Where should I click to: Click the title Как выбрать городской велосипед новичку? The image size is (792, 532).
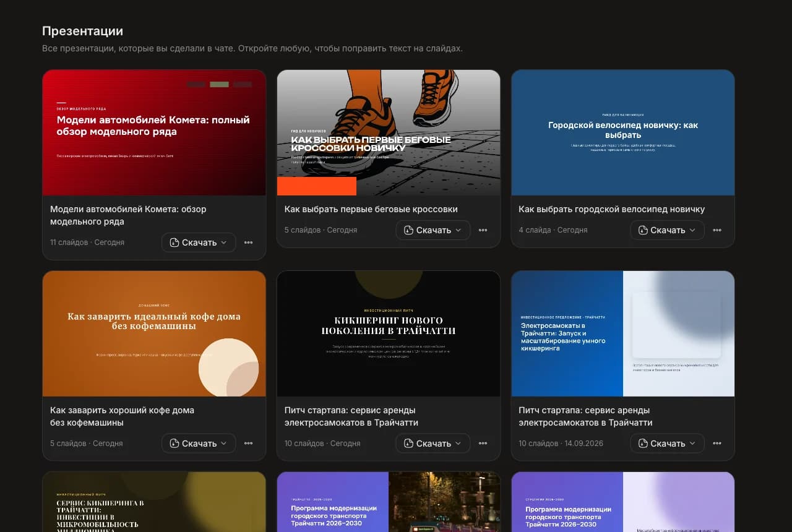tap(612, 209)
